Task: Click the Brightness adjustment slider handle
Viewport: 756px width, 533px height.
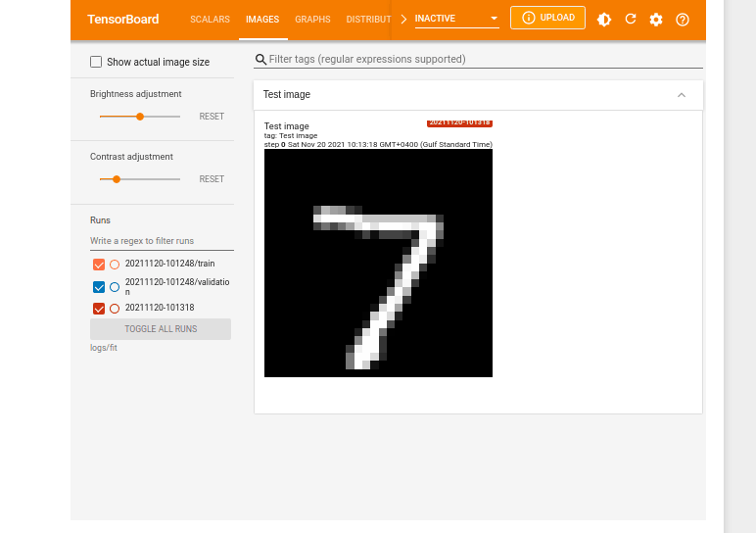Action: pyautogui.click(x=140, y=117)
